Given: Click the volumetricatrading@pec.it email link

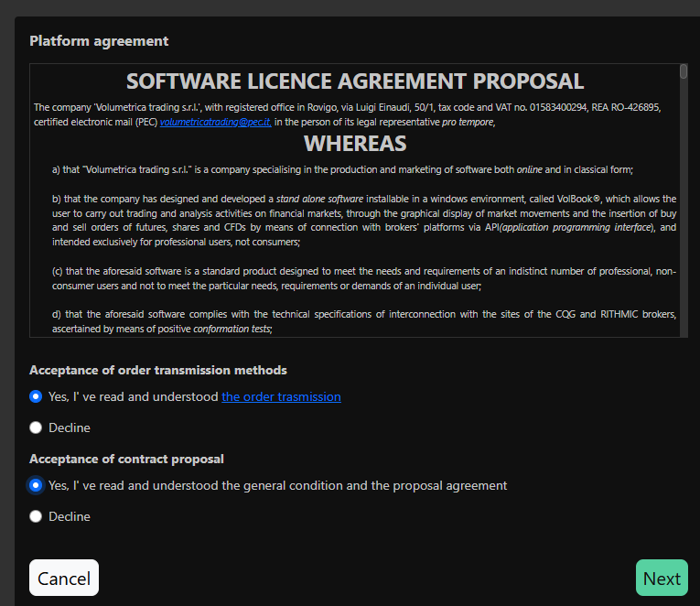Looking at the screenshot, I should (215, 122).
